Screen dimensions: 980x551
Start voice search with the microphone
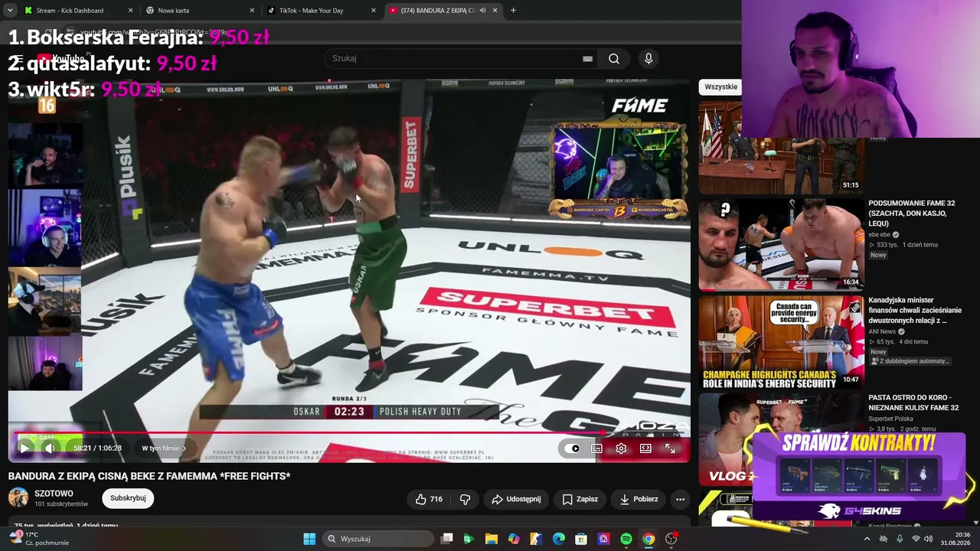(648, 58)
